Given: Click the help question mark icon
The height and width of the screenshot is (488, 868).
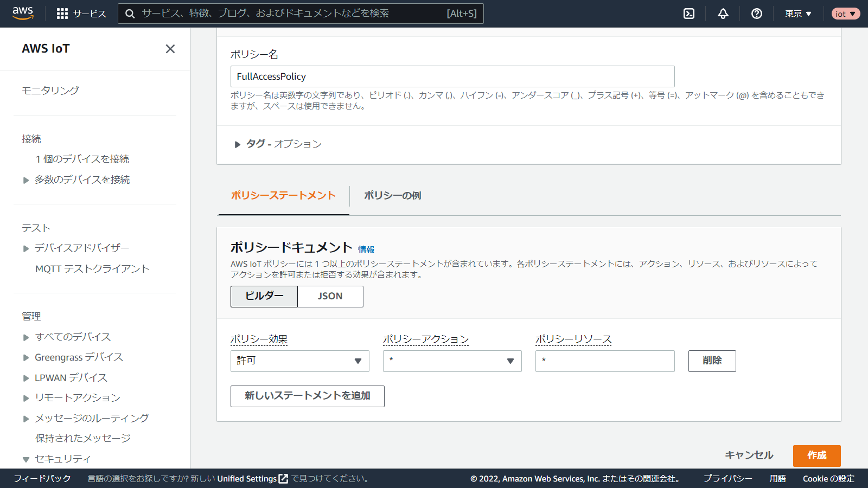Looking at the screenshot, I should (757, 14).
